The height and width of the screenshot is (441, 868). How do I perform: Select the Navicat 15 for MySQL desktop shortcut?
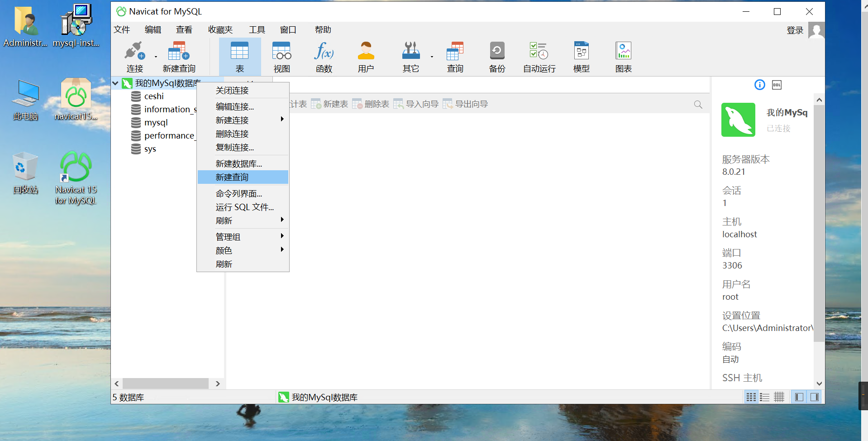click(76, 178)
